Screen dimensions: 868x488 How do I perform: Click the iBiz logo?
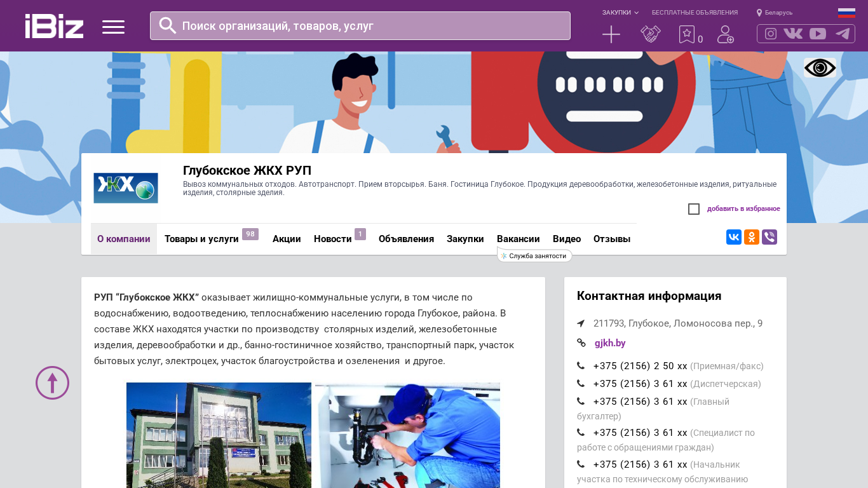click(55, 26)
